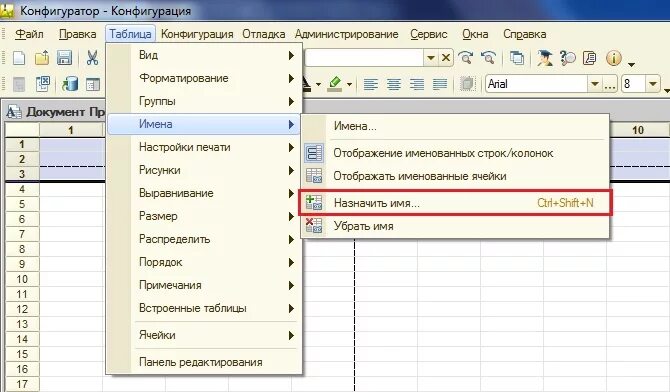Open the Правка menu
Image resolution: width=670 pixels, height=392 pixels.
(77, 34)
